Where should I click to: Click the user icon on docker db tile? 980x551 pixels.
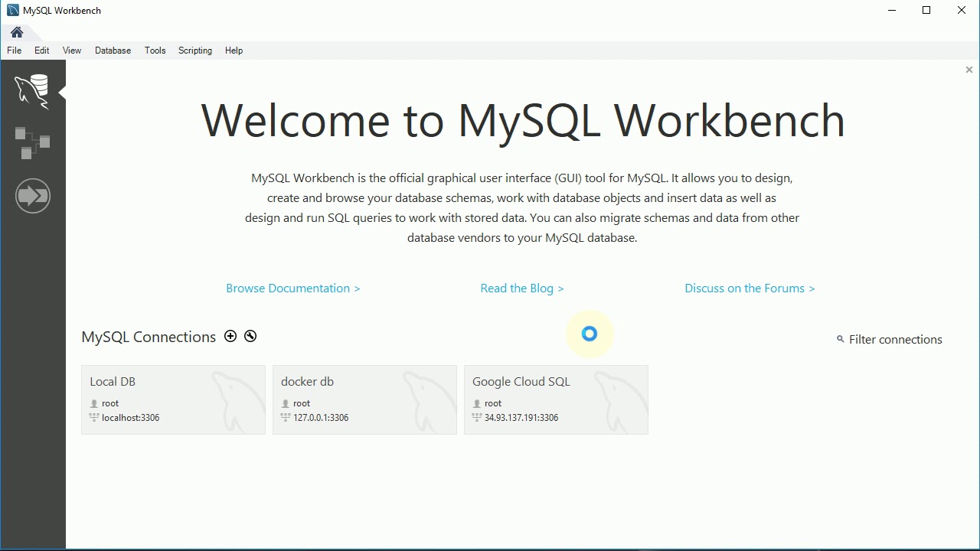point(286,403)
